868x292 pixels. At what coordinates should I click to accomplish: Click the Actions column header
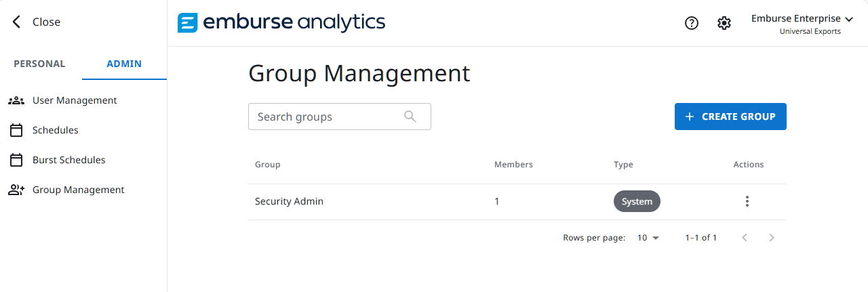coord(749,165)
